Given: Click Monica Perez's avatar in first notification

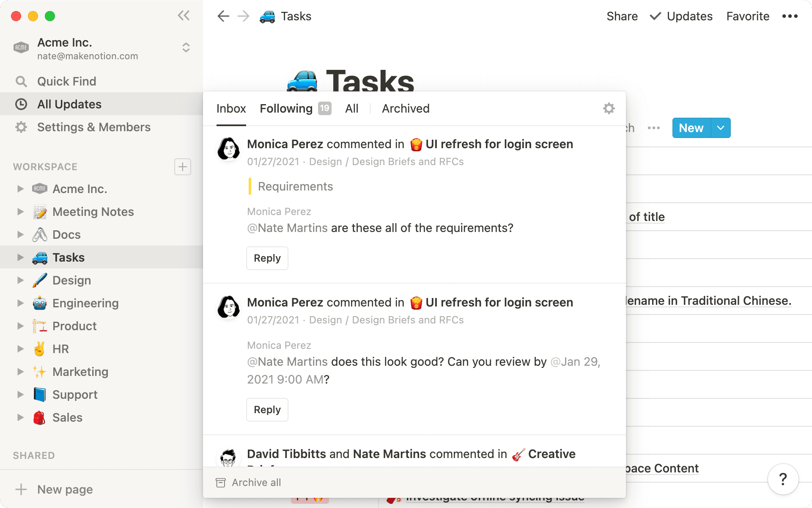Looking at the screenshot, I should click(229, 149).
